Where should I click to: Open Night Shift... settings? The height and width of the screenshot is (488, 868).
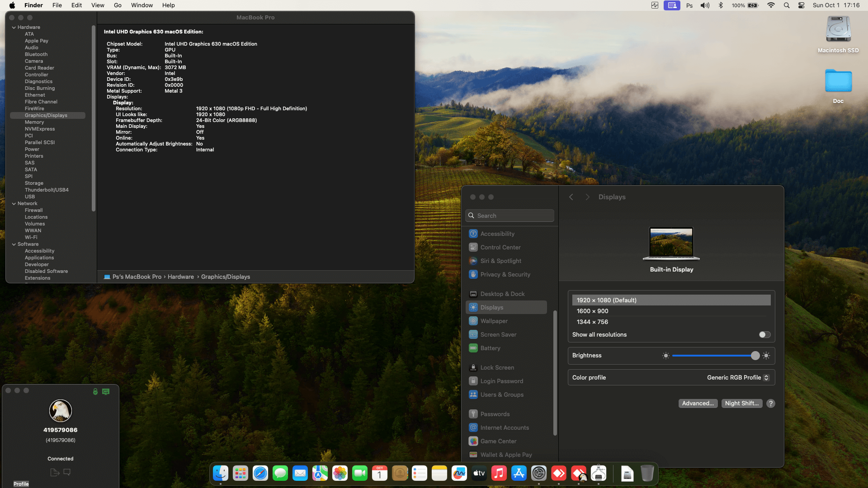[742, 404]
